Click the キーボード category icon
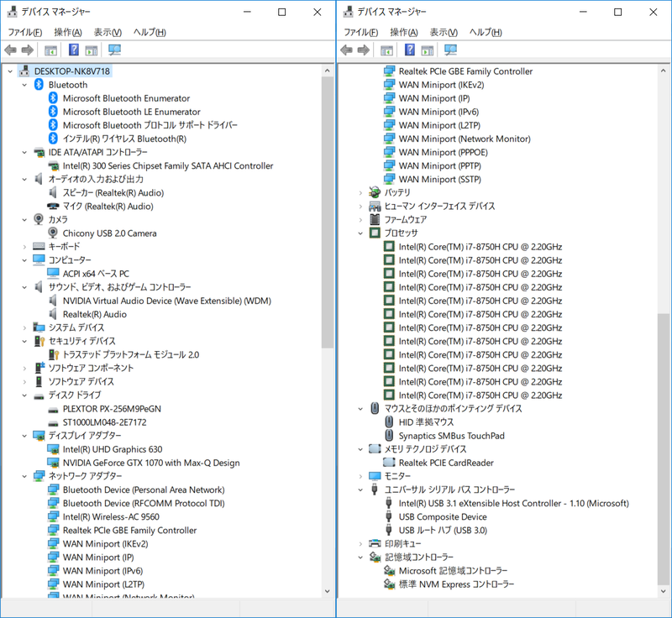The height and width of the screenshot is (618, 672). click(x=39, y=246)
